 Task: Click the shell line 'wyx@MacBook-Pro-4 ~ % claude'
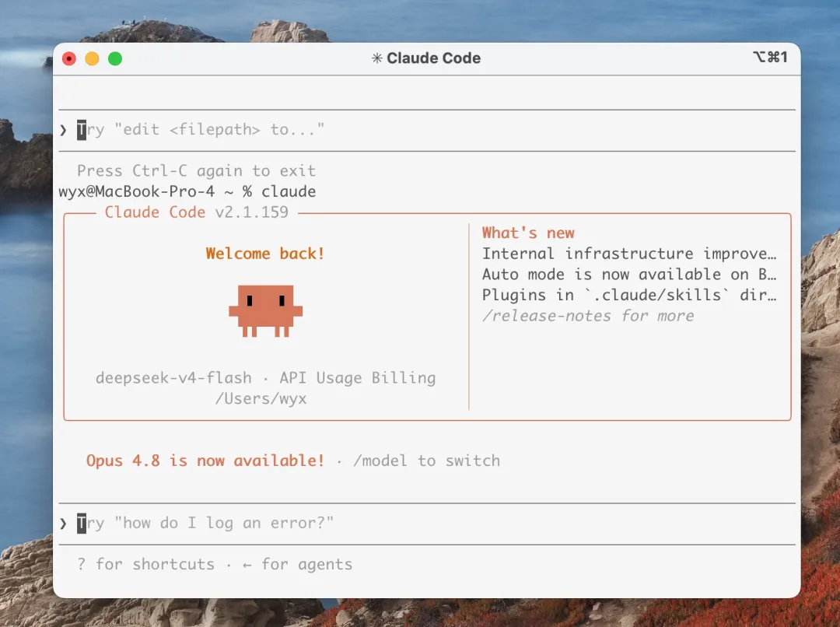(x=187, y=191)
